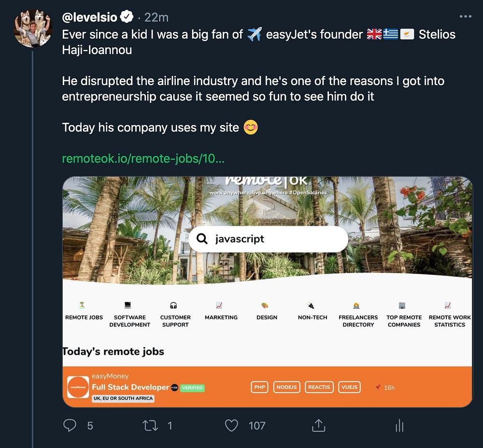Screen dimensions: 483x448
Task: Click the 22m tweet timestamp
Action: coord(156,17)
